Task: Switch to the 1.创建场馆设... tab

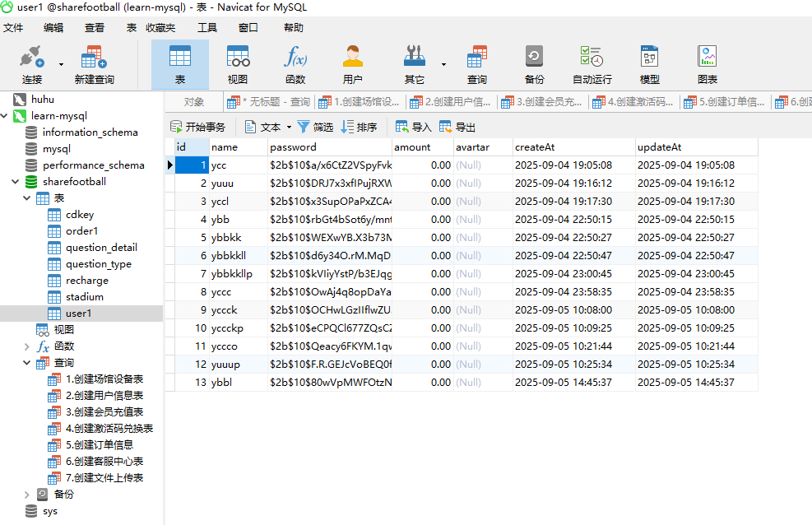Action: pyautogui.click(x=360, y=102)
